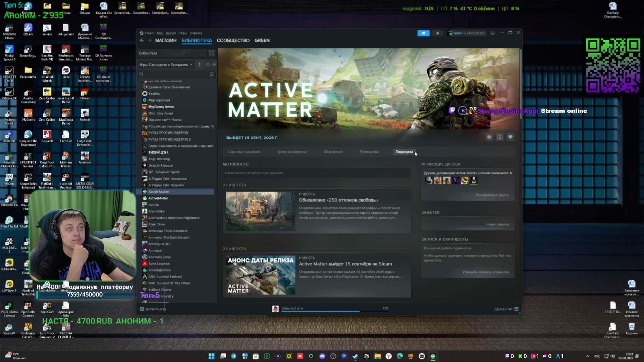
Task: Open 'Друзья и чат' panel
Action: (506, 309)
